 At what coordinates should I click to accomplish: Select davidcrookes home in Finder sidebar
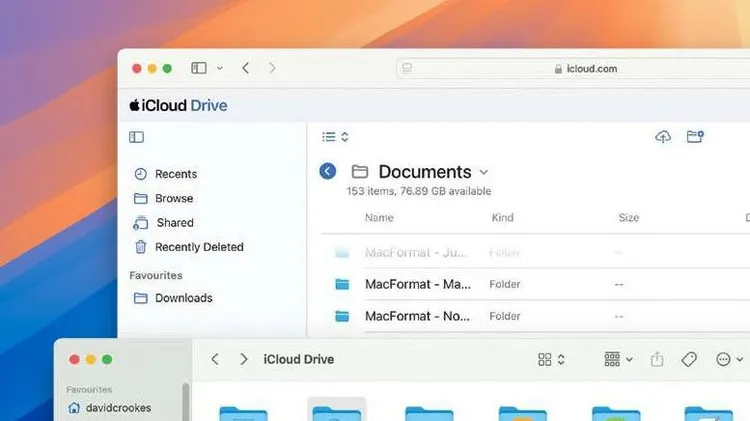(x=109, y=408)
